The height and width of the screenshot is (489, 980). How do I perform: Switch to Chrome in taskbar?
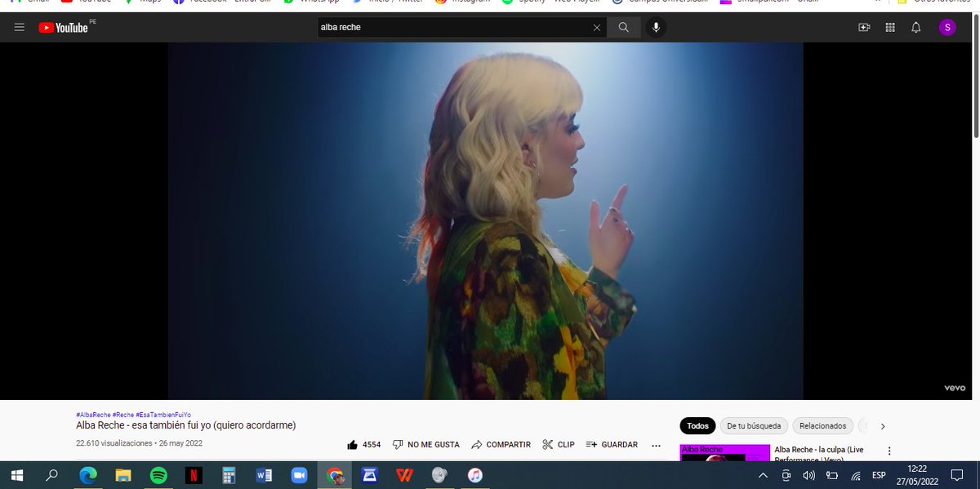pos(334,474)
